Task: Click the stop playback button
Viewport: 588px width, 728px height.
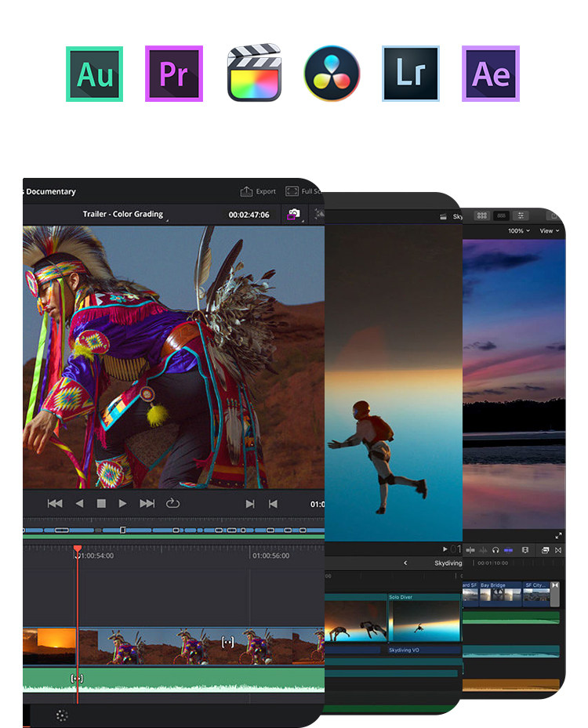Action: (x=101, y=503)
